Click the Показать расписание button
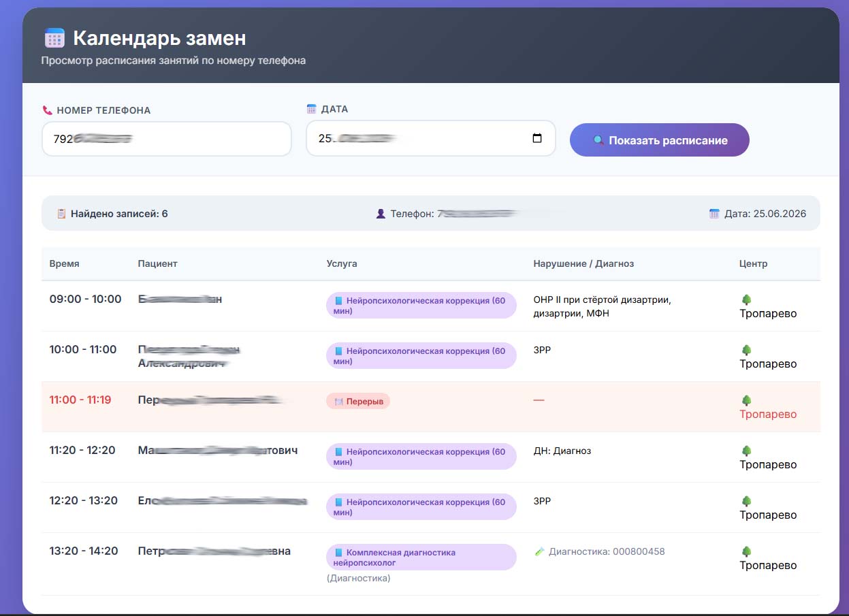The image size is (849, 616). (x=659, y=140)
